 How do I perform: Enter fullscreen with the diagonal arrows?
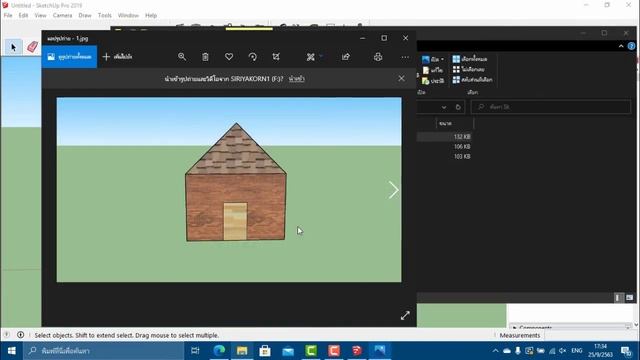click(405, 316)
